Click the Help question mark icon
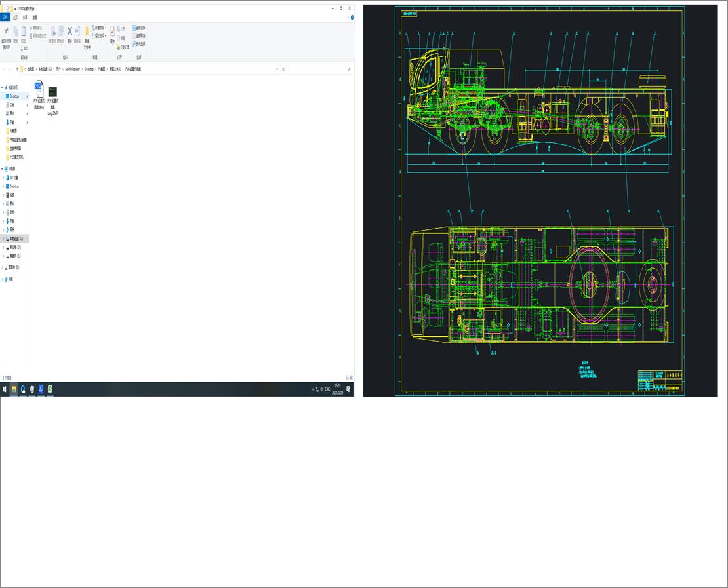This screenshot has width=728, height=588. (352, 17)
